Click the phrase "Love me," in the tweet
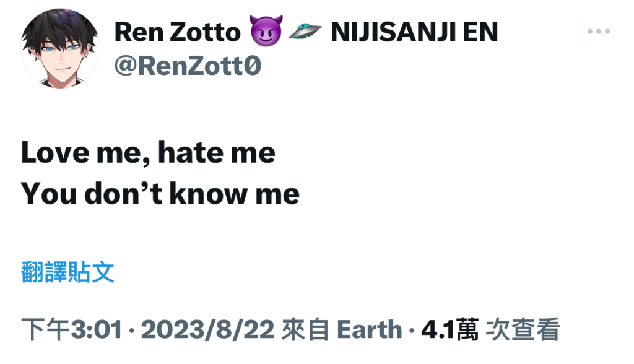 [85, 153]
